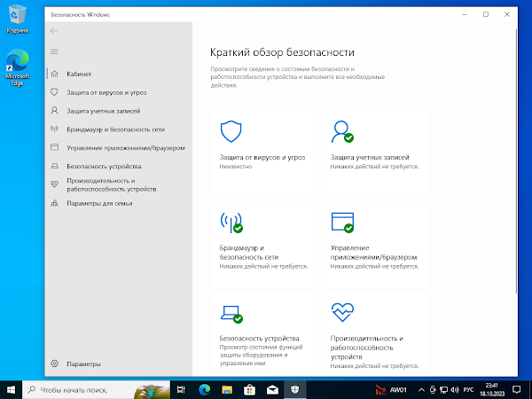Open Кабинет home section
The width and height of the screenshot is (532, 399).
coord(120,74)
